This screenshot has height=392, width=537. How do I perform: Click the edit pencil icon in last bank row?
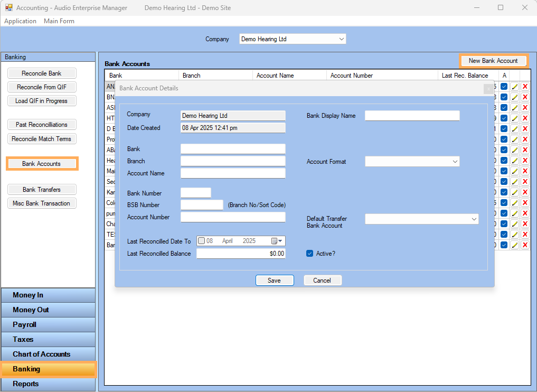(x=514, y=245)
